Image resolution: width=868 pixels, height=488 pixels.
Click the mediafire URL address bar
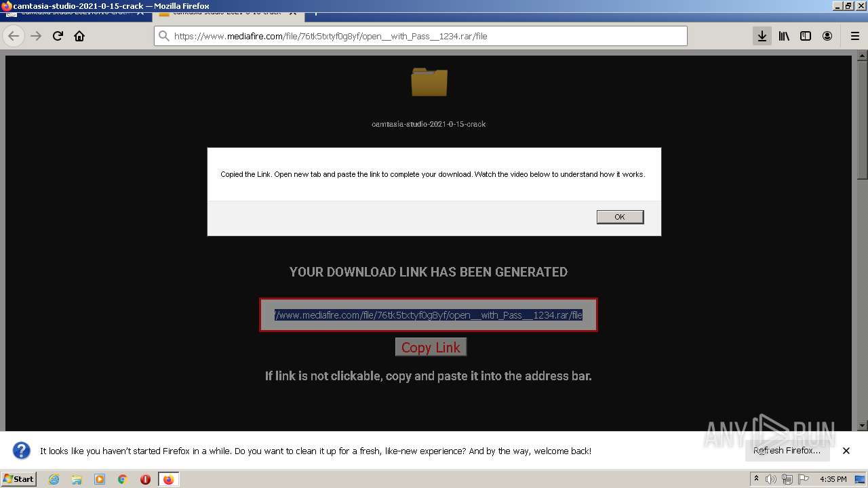(420, 36)
